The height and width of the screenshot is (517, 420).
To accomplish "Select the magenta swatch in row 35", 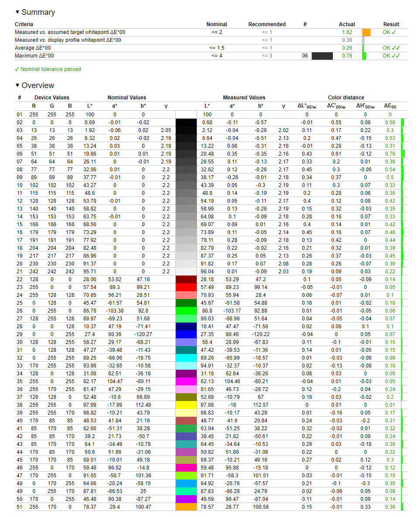I will point(186,381).
